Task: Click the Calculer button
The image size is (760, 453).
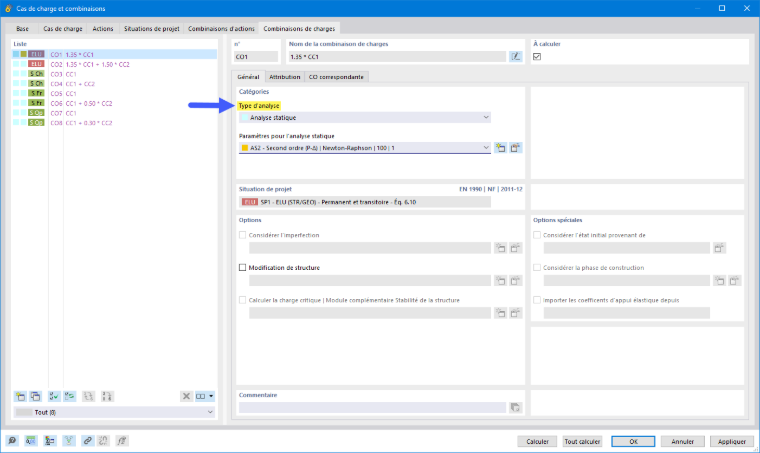Action: click(x=537, y=441)
